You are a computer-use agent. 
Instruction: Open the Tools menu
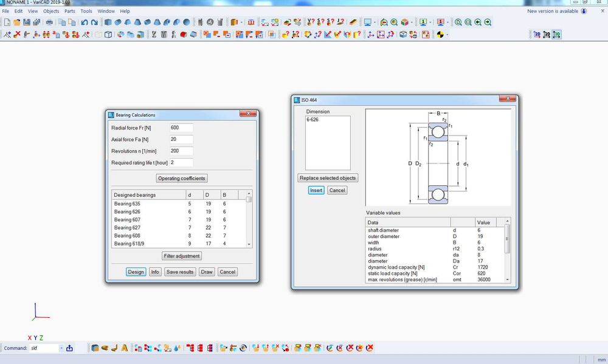click(86, 11)
